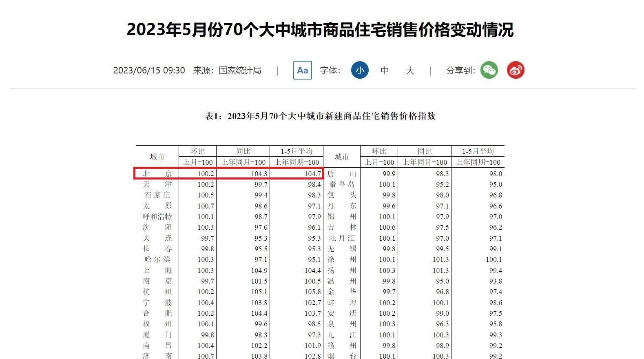Screen dimensions: 644x359
Task: Select the 蚌埠 city cell
Action: coord(342,302)
